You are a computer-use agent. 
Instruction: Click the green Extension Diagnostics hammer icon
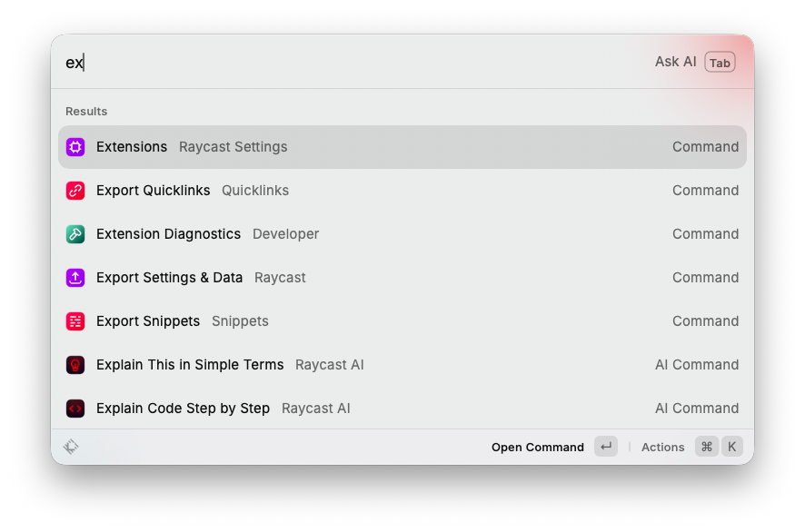click(75, 234)
